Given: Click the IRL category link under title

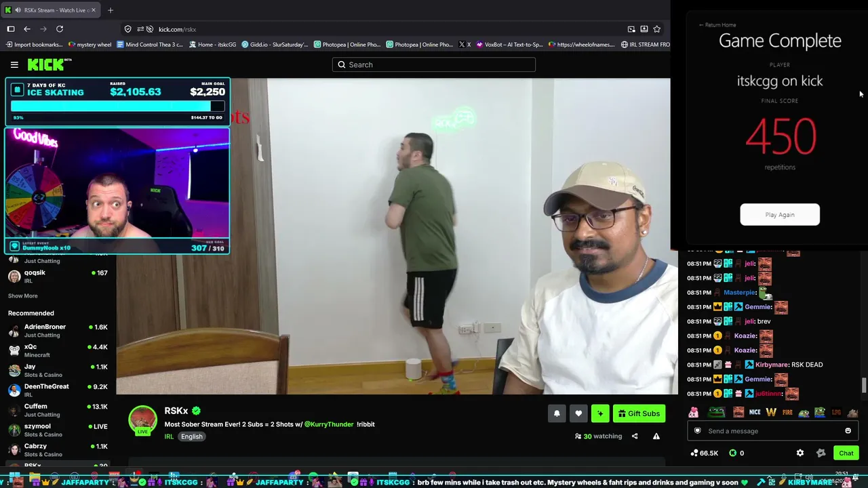Looking at the screenshot, I should click(x=169, y=436).
